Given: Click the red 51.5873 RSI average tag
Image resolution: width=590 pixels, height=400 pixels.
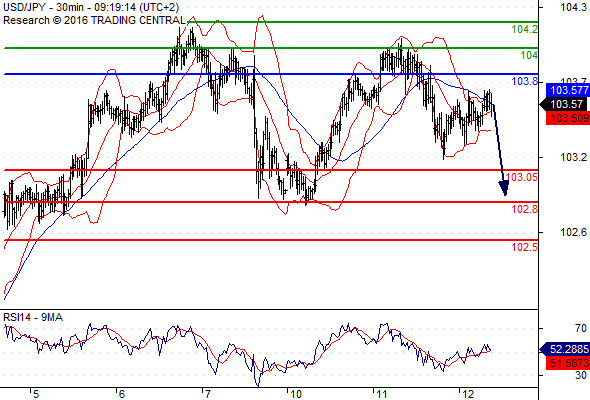Looking at the screenshot, I should click(x=567, y=363).
